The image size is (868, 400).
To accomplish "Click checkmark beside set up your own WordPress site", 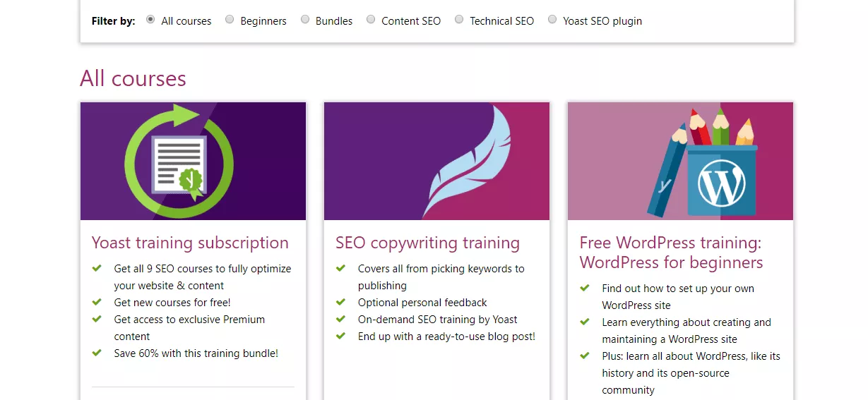I will 585,288.
